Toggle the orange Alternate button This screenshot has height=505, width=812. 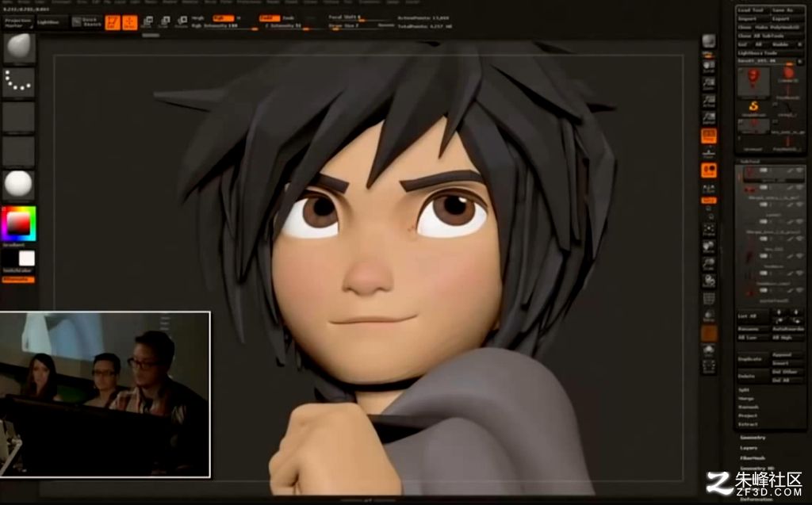(19, 280)
